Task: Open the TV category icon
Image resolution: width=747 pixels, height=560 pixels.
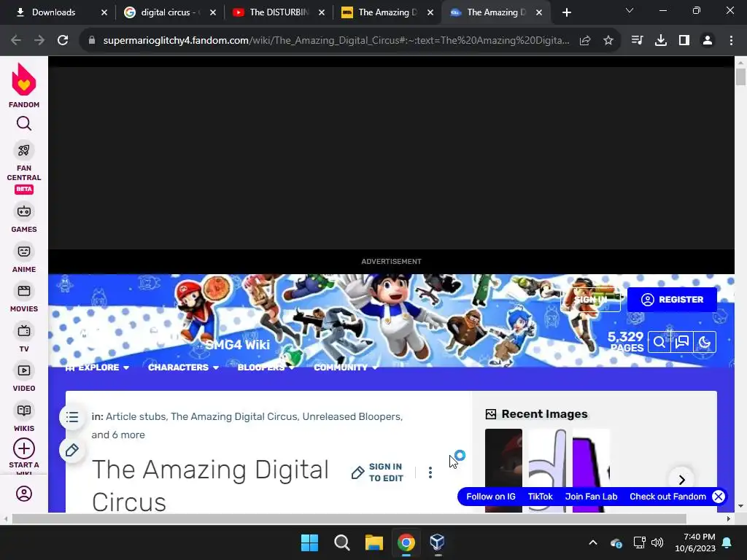Action: [24, 330]
